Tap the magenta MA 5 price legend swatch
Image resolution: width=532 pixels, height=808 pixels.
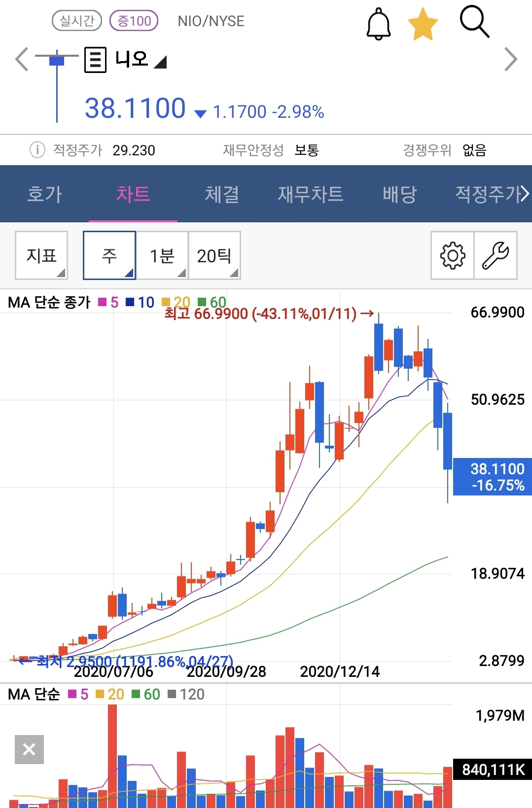point(103,302)
